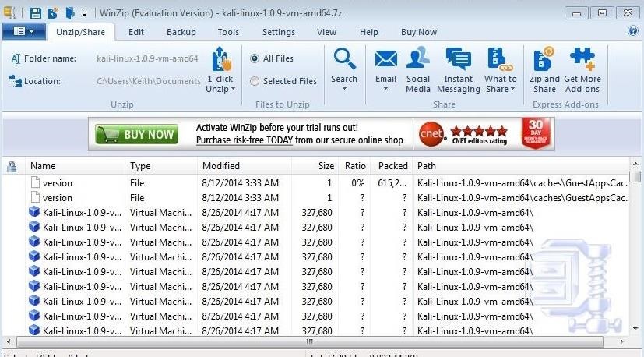Screen dimensions: 644x357
Task: Open WinZip help question mark icon
Action: point(632,31)
